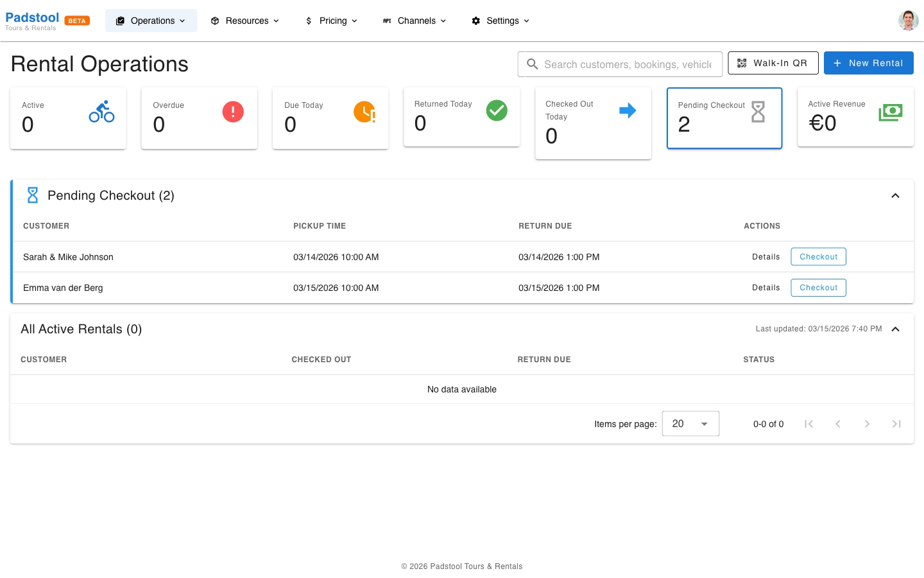Image resolution: width=924 pixels, height=578 pixels.
Task: Go to first page of active rentals
Action: pos(809,424)
